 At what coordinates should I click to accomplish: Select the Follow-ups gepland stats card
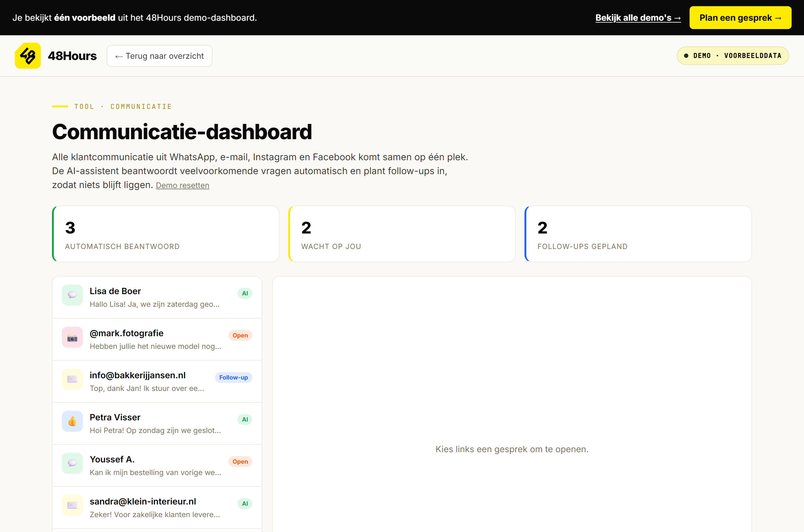pyautogui.click(x=638, y=234)
